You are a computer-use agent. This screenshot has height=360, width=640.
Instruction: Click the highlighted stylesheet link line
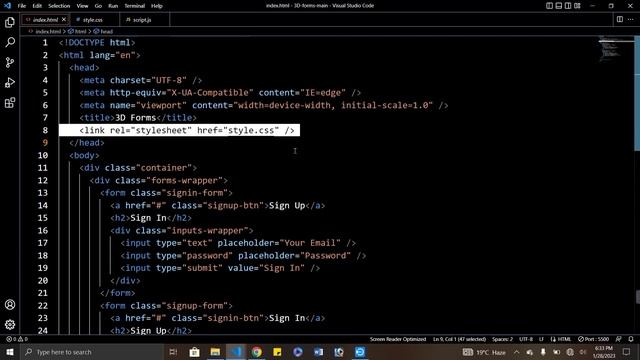pos(179,130)
